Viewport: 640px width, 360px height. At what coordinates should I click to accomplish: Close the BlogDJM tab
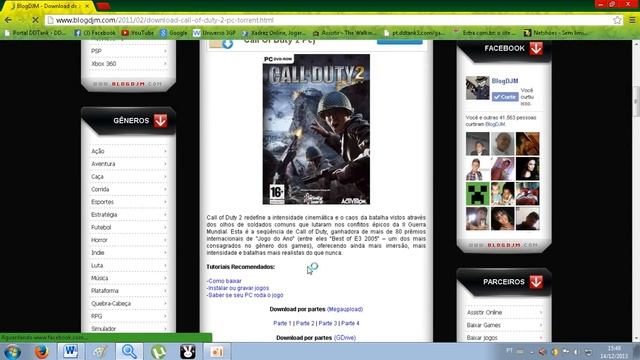tap(87, 6)
